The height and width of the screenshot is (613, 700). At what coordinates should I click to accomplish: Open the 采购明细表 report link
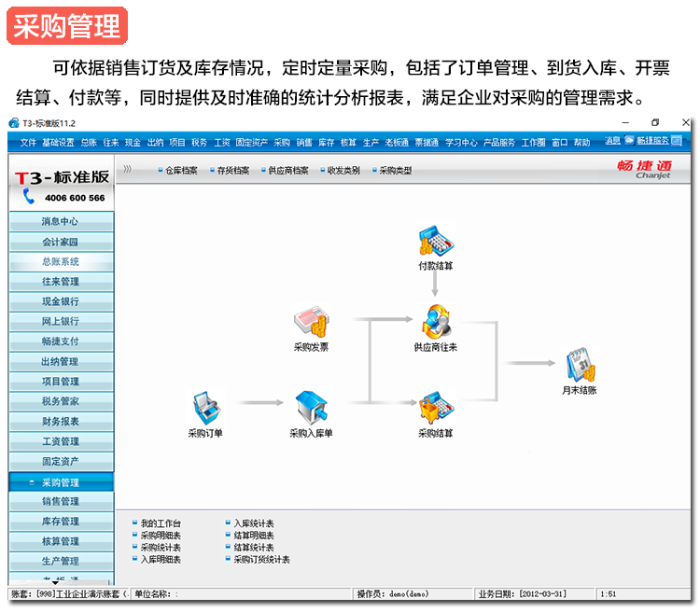point(161,536)
